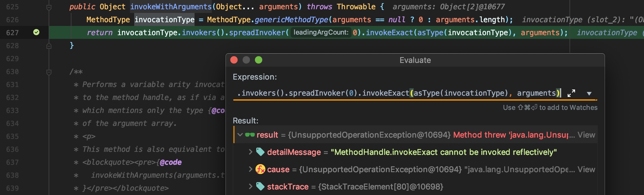The image size is (644, 195).
Task: Select the invokeWithArguments method name
Action: pos(171,7)
